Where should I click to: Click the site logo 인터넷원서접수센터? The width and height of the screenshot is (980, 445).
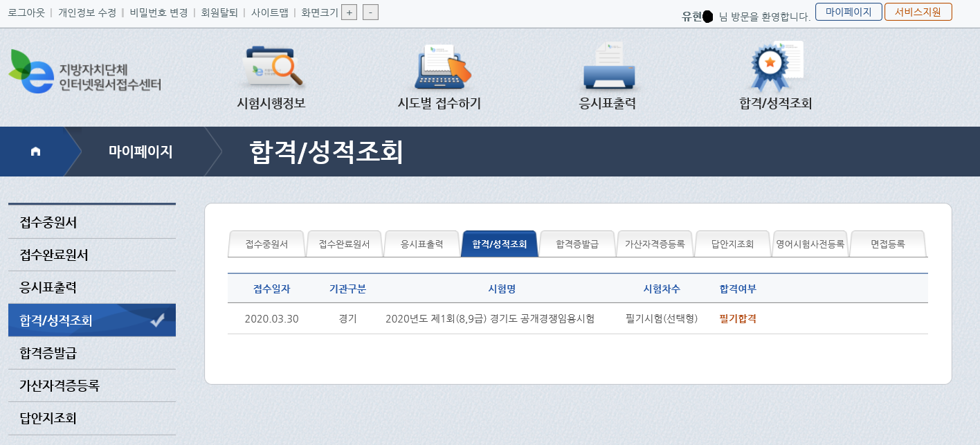(x=86, y=72)
